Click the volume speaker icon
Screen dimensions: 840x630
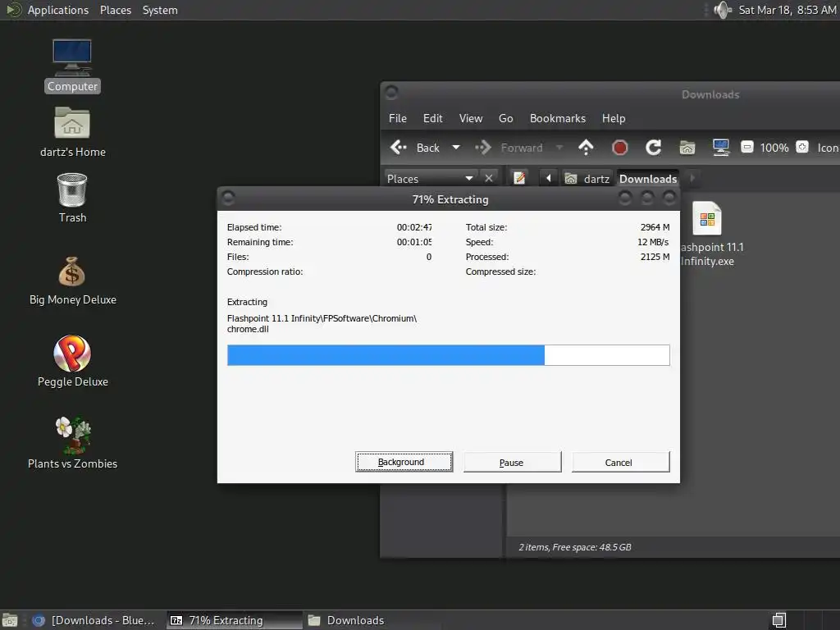tap(722, 10)
